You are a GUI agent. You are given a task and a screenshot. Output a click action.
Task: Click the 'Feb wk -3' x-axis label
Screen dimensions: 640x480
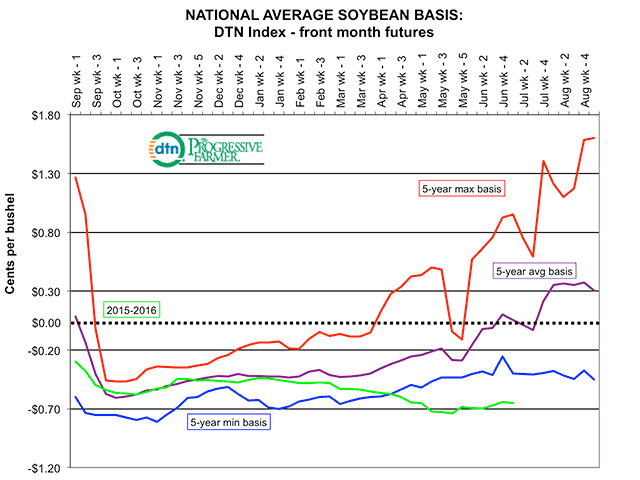point(321,83)
